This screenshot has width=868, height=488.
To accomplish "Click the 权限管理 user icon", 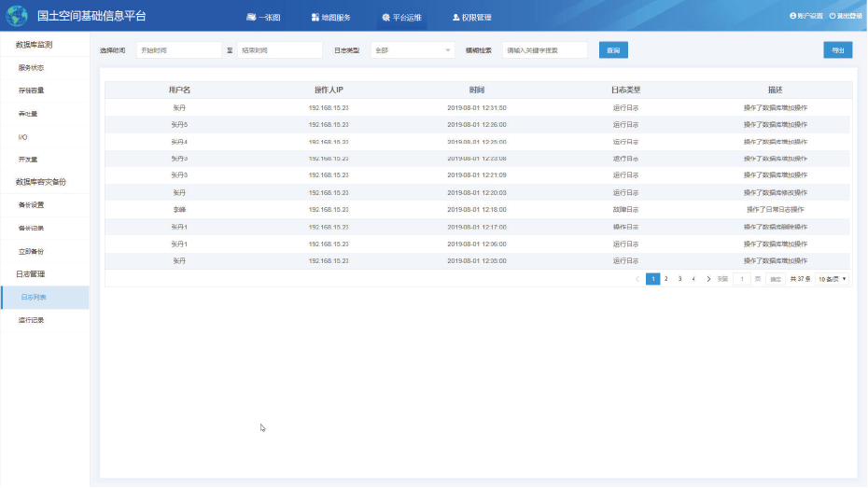I will click(455, 17).
